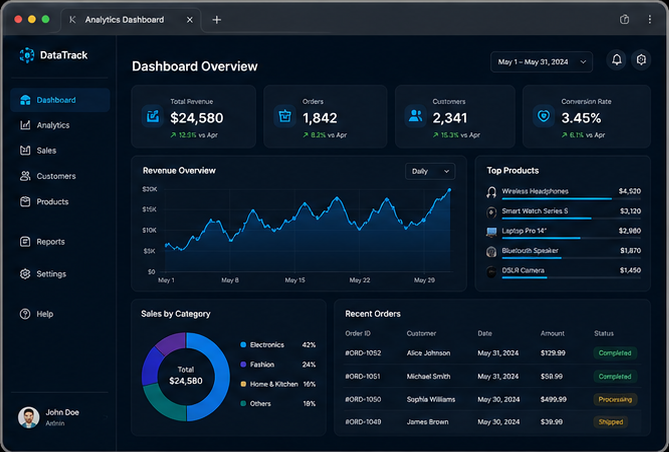
Task: Click the Amount column header
Action: [553, 333]
